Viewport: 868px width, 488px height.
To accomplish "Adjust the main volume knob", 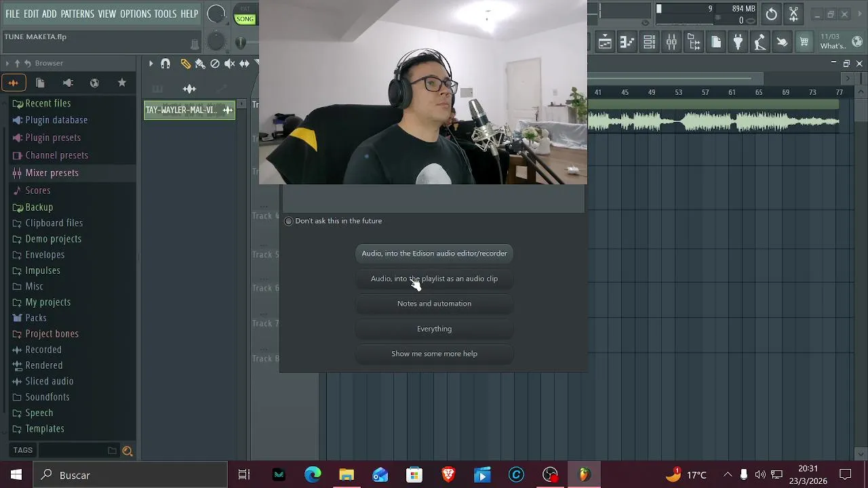I will coord(216,14).
